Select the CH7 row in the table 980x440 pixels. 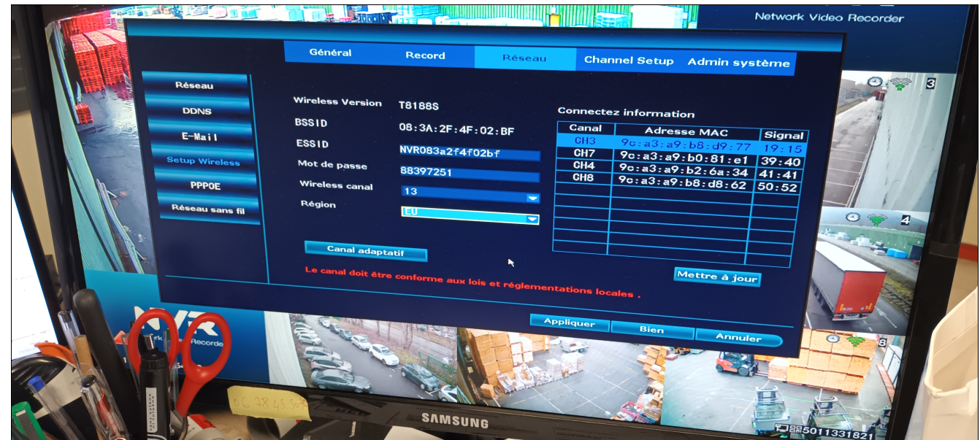679,157
